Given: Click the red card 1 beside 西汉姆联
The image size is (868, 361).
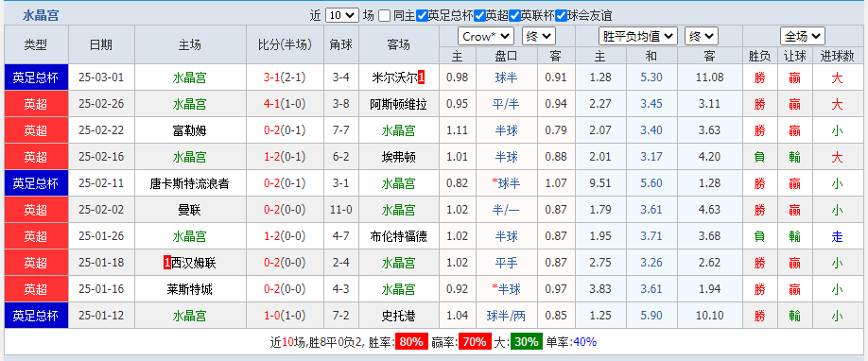Looking at the screenshot, I should click(166, 263).
